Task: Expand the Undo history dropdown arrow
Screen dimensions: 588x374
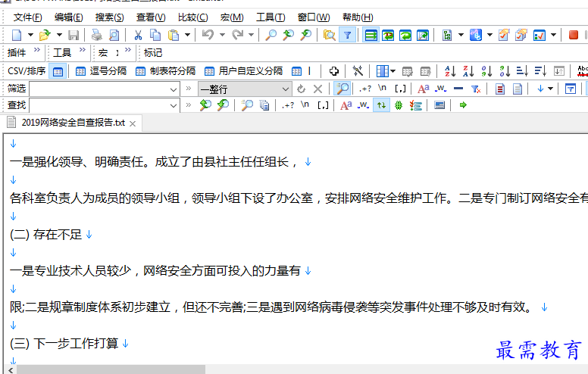Action: [222, 36]
